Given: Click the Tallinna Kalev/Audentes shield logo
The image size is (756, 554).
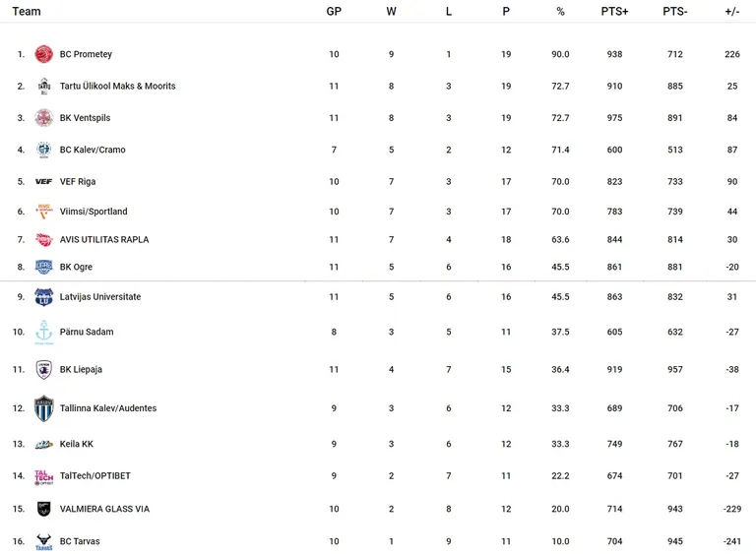Looking at the screenshot, I should (x=44, y=408).
